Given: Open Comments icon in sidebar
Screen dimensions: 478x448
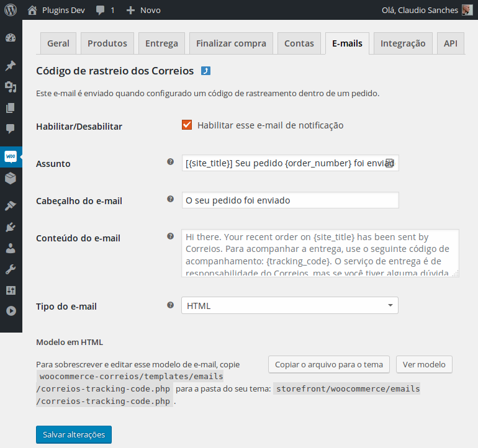Looking at the screenshot, I should pyautogui.click(x=11, y=128).
